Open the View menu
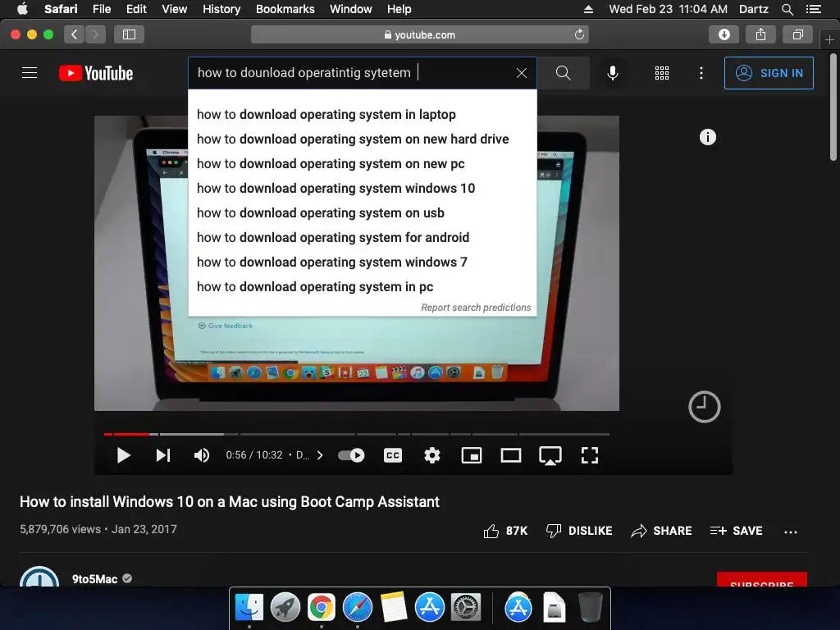The height and width of the screenshot is (630, 840). coord(175,9)
